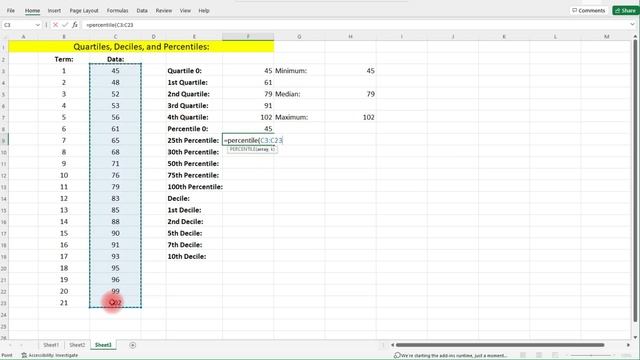Click the cell being edited with =percentile(

pyautogui.click(x=248, y=140)
